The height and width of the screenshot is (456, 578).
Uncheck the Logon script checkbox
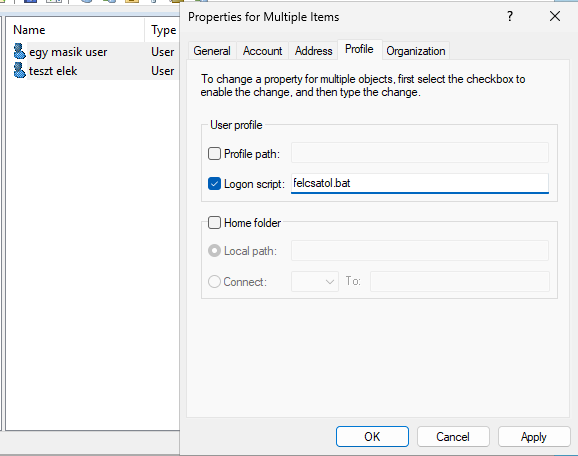[214, 184]
